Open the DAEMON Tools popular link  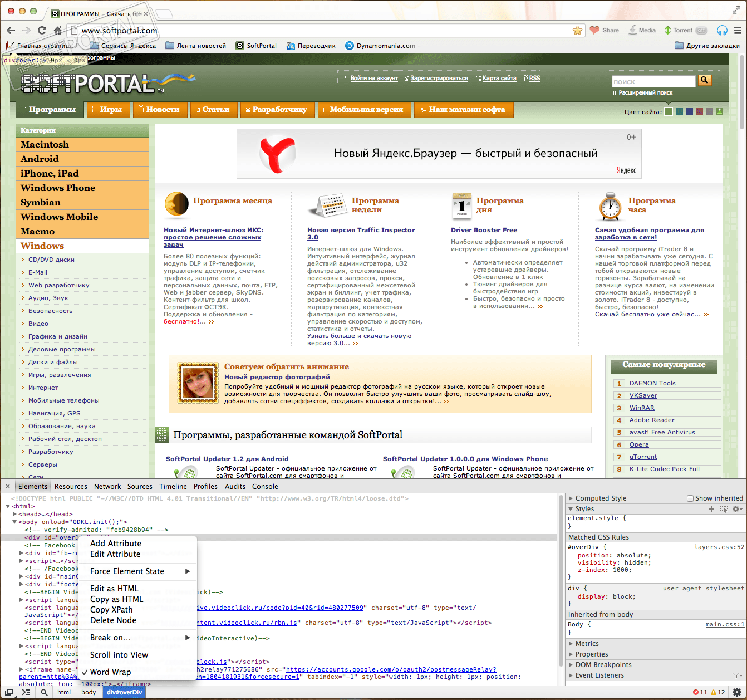[x=652, y=383]
